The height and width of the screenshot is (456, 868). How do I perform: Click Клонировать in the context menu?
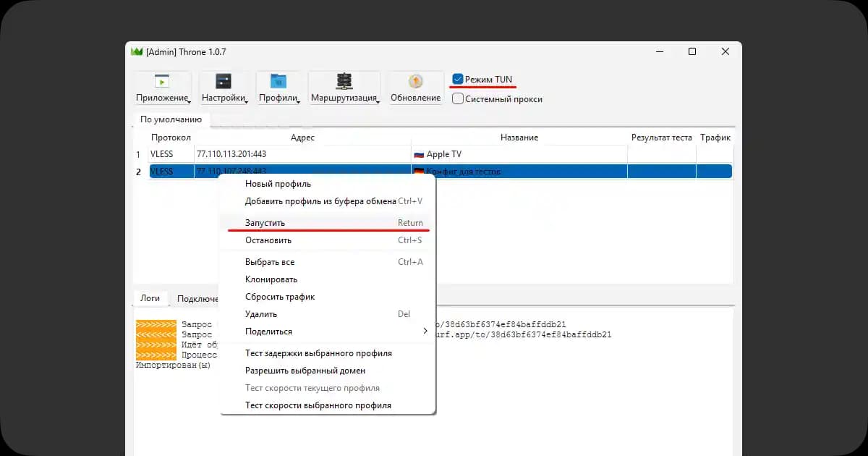[271, 279]
